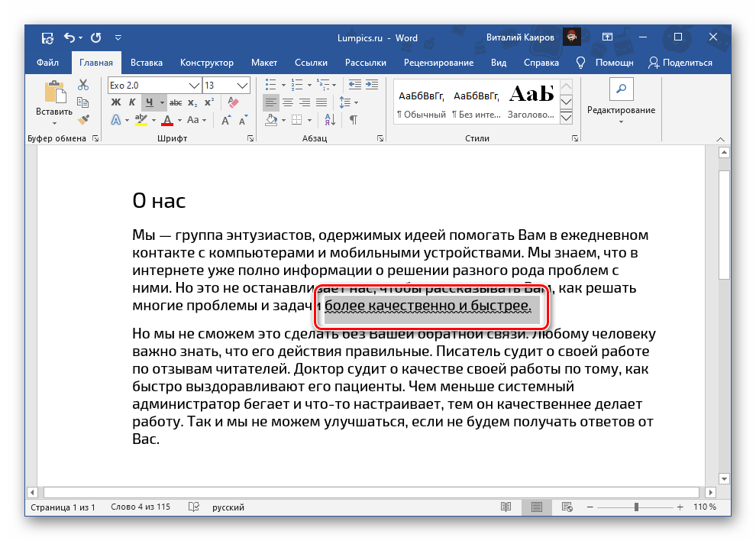Viewport: 756px width, 541px height.
Task: Open the Customize Quick Access Toolbar arrow
Action: (118, 37)
